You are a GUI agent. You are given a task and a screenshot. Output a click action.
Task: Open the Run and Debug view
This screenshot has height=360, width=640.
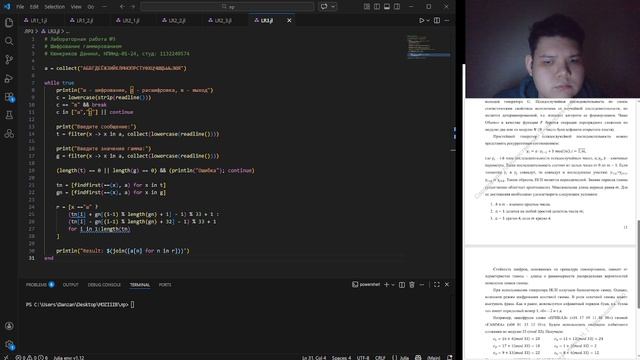click(9, 78)
